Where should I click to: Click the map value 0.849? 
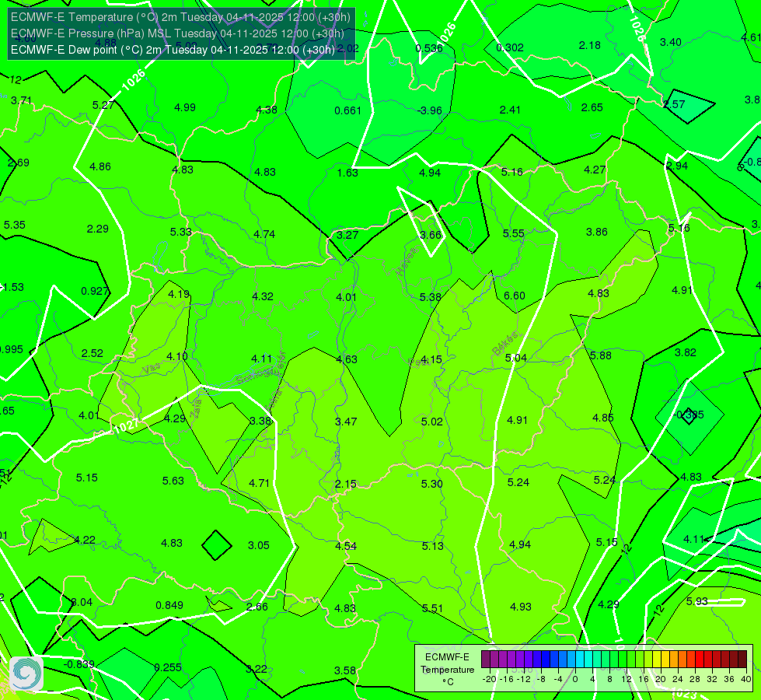click(169, 605)
